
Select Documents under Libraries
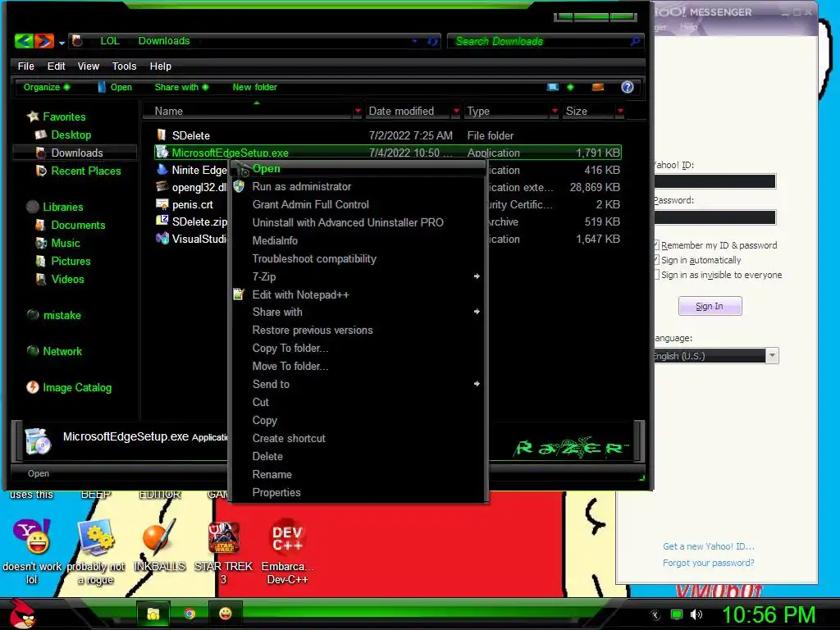(x=78, y=225)
